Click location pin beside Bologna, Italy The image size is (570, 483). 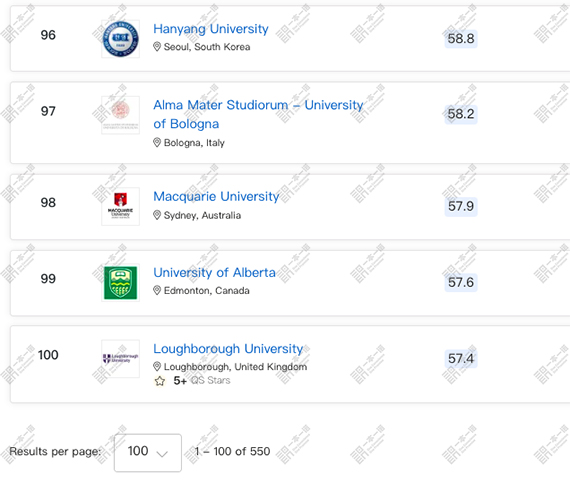click(x=157, y=142)
